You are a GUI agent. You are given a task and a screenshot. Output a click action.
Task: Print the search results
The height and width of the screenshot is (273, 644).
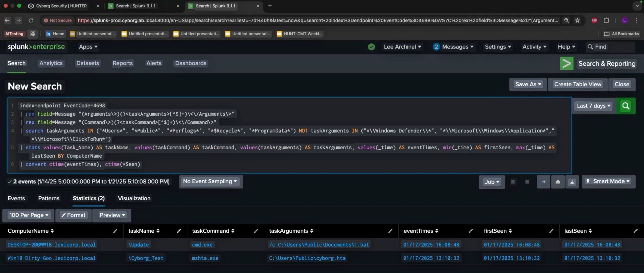[558, 182]
